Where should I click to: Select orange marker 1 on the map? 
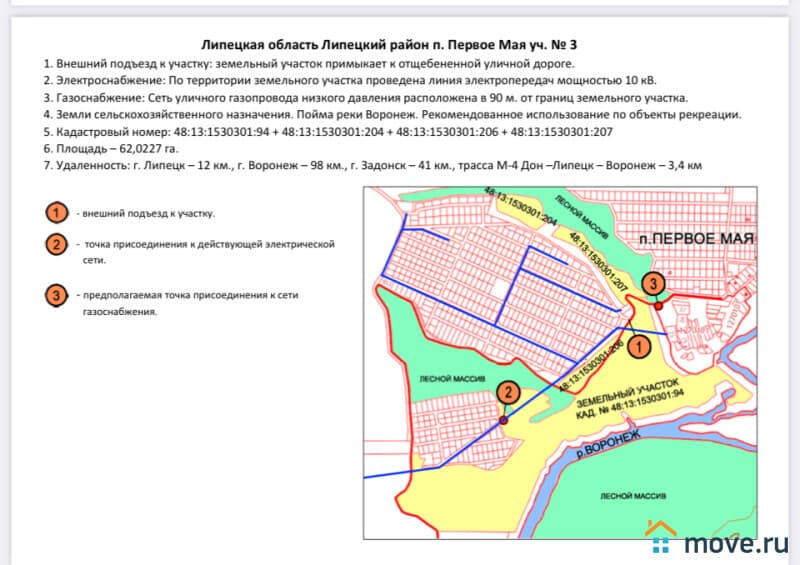[x=639, y=347]
